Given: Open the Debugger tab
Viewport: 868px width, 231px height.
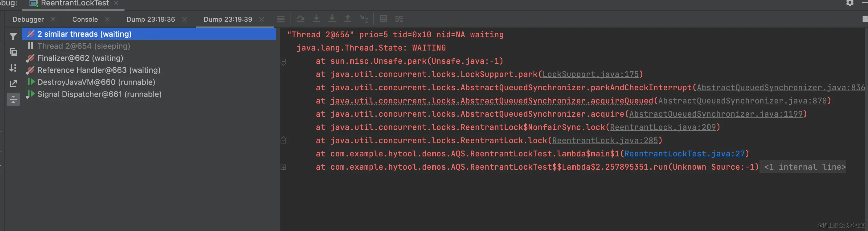Looking at the screenshot, I should (x=28, y=19).
